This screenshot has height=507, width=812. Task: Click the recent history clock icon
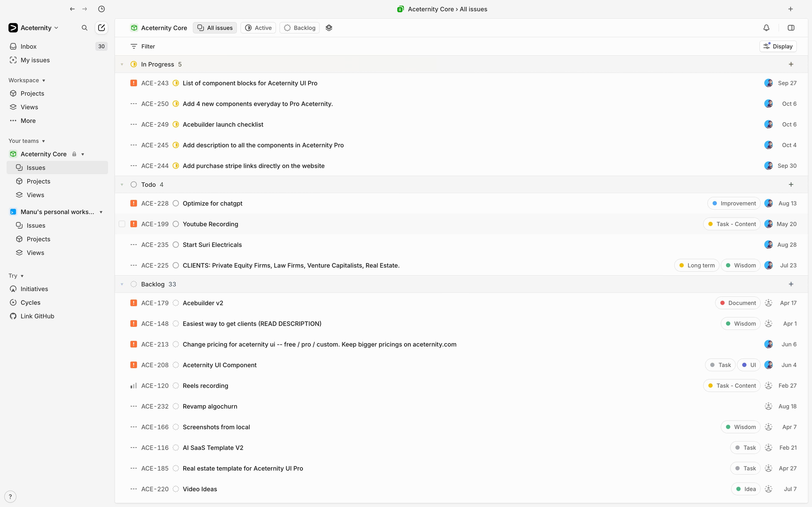[x=101, y=9]
